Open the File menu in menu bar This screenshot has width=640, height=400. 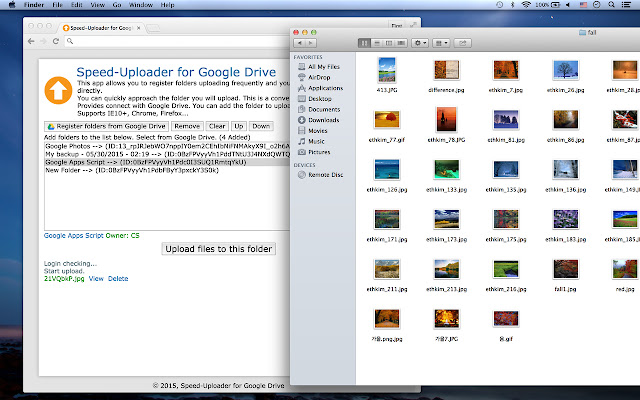[x=57, y=5]
